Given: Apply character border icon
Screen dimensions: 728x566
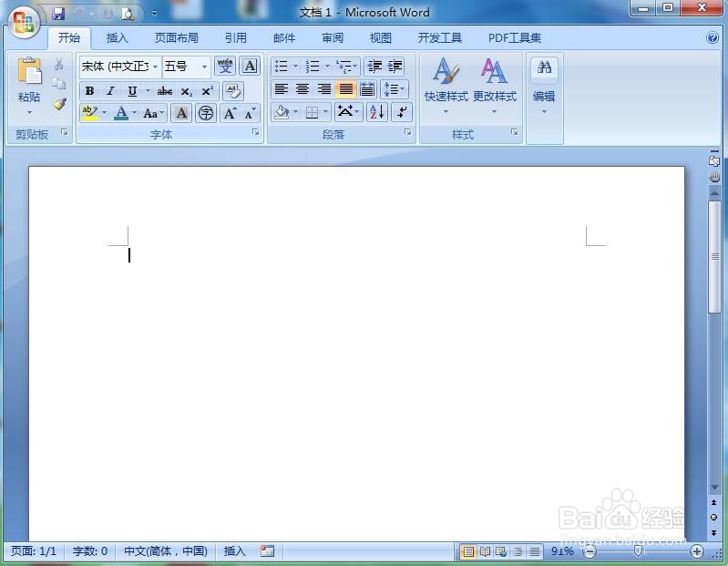Looking at the screenshot, I should [x=250, y=66].
